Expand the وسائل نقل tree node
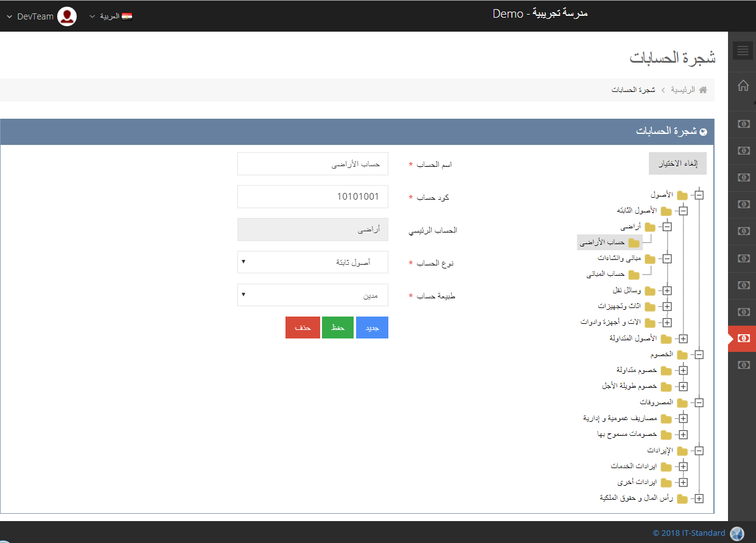The width and height of the screenshot is (756, 543). pos(667,291)
